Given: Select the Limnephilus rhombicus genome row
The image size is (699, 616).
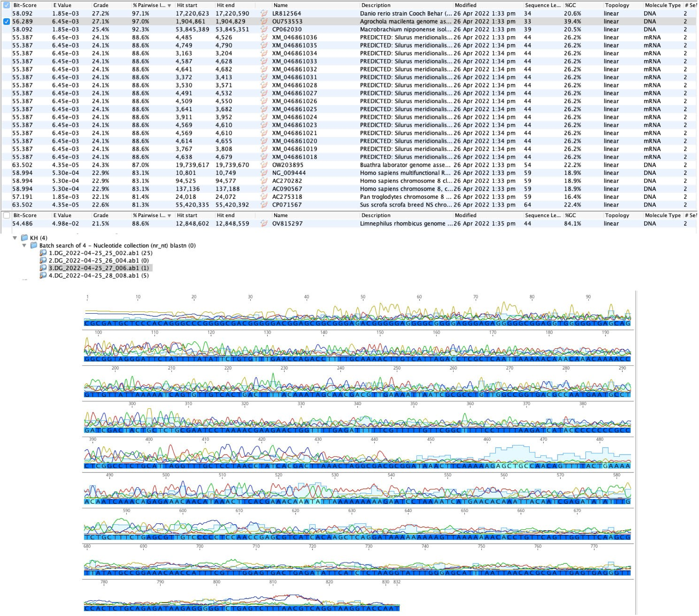Looking at the screenshot, I should 349,224.
